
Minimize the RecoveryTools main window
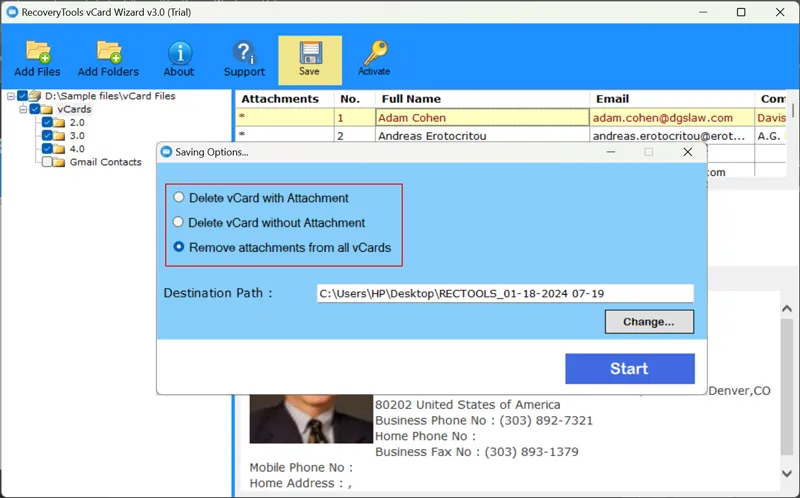point(703,12)
